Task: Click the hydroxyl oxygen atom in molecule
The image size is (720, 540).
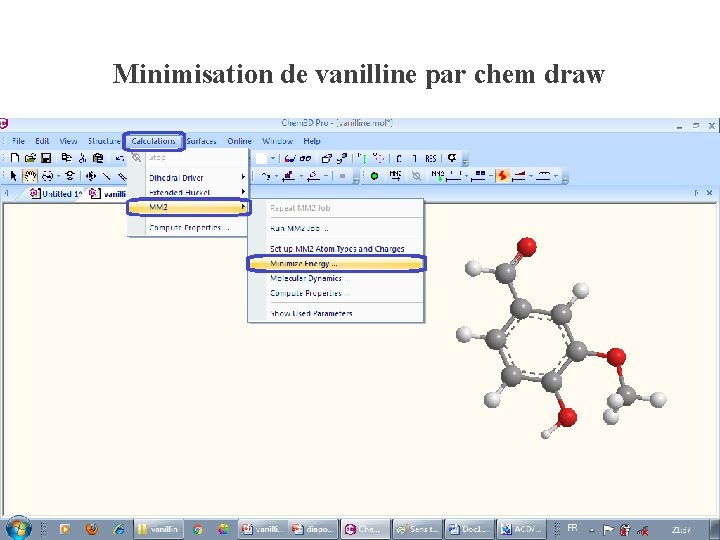Action: pyautogui.click(x=568, y=416)
